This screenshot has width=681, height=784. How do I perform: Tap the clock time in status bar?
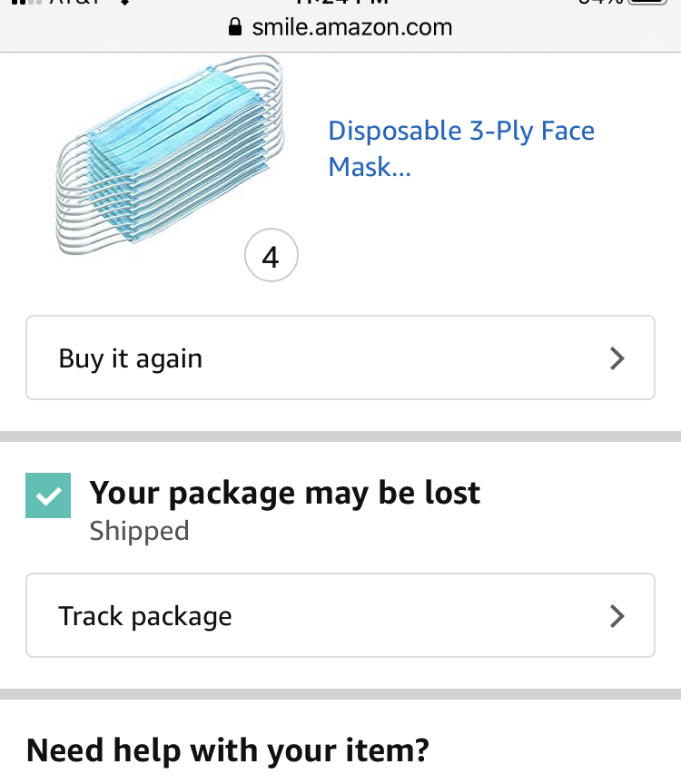coord(339,3)
